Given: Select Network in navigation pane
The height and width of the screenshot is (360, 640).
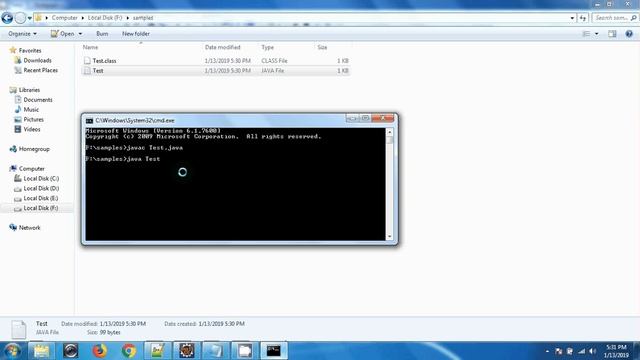Looking at the screenshot, I should [29, 228].
